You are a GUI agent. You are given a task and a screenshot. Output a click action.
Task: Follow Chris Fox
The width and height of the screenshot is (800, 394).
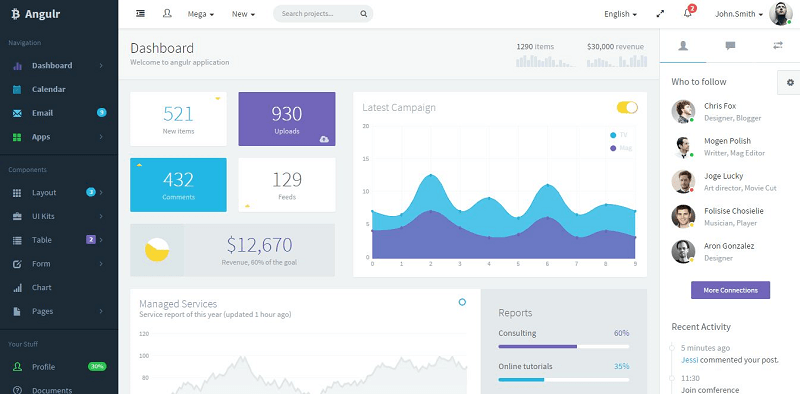[x=720, y=106]
